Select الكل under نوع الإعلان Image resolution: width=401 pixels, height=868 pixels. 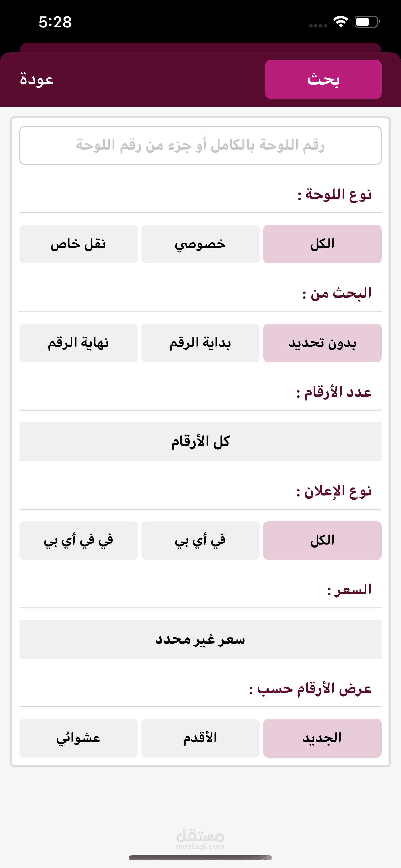coord(322,541)
